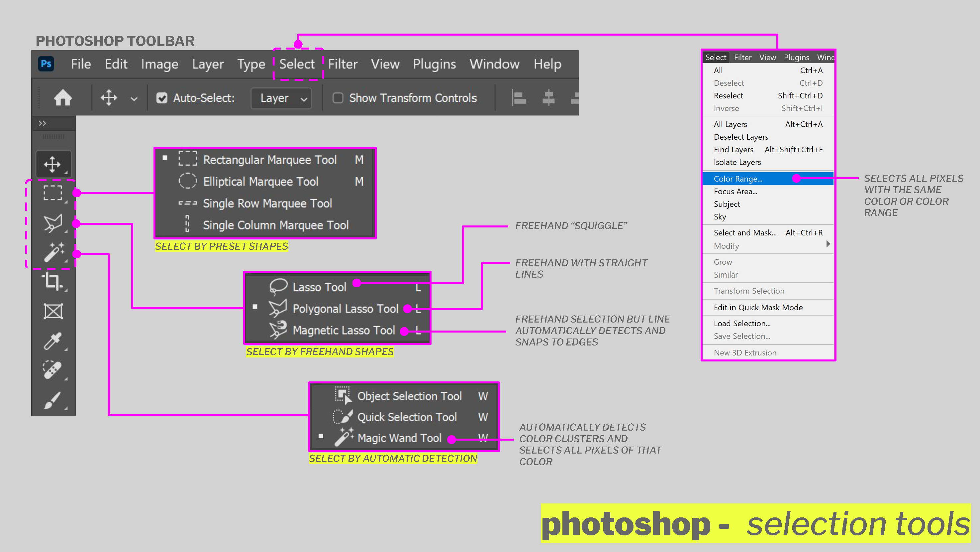Choose Color Range... from Select menu

(x=738, y=179)
